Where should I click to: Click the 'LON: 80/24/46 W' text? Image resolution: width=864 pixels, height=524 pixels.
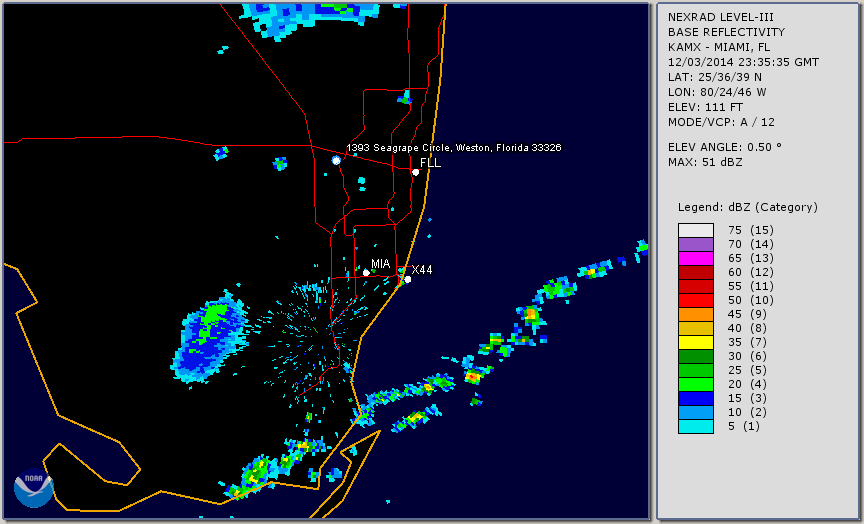click(x=717, y=92)
